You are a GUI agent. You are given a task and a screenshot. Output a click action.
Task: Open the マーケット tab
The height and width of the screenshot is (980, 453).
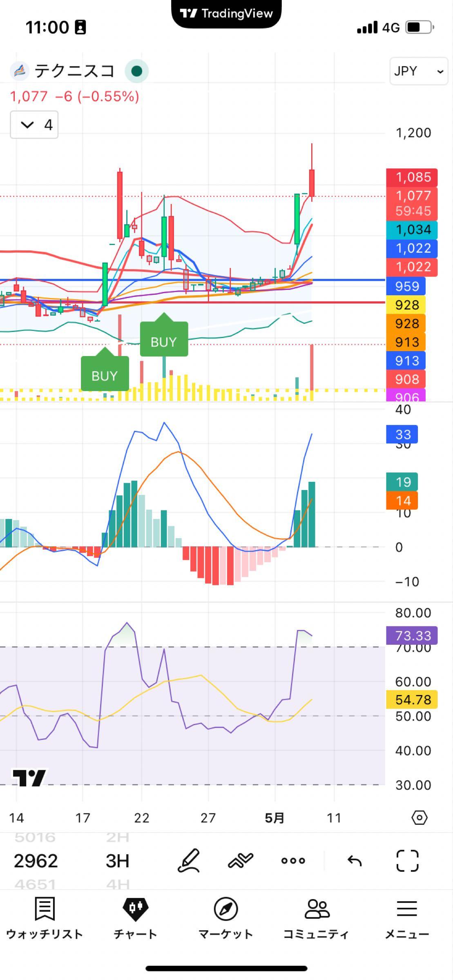(x=225, y=918)
